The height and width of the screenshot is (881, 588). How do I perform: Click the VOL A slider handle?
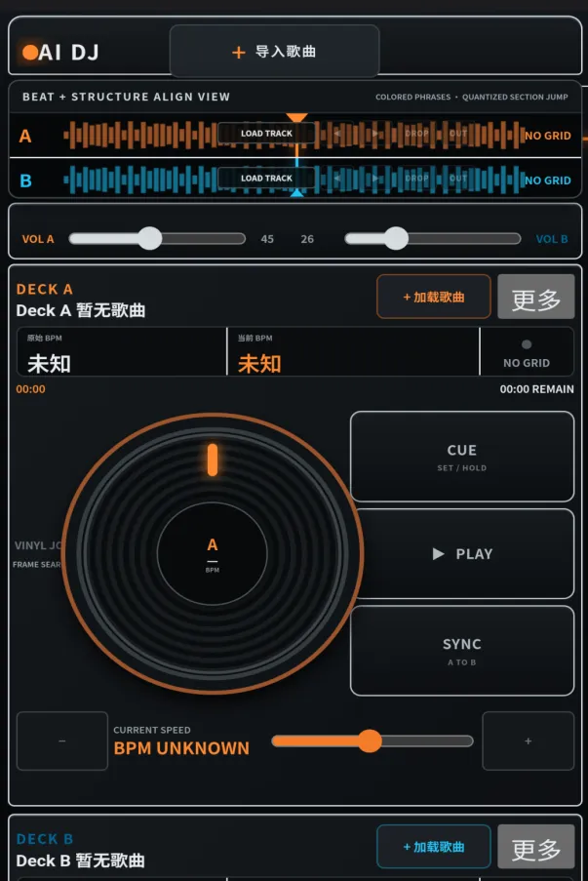point(150,239)
